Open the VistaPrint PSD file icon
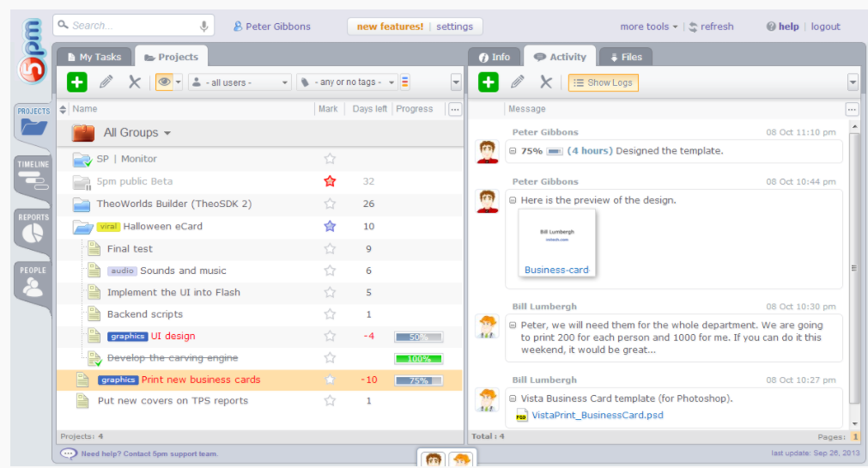Image resolution: width=868 pixels, height=468 pixels. tap(521, 416)
